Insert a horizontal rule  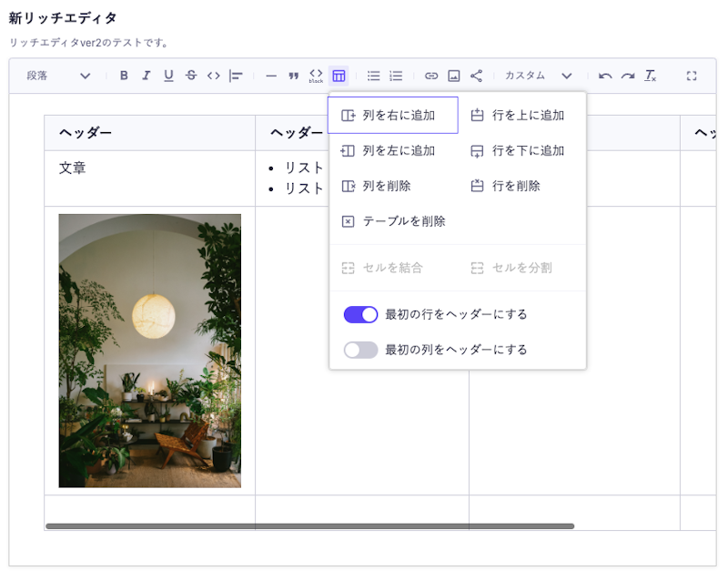270,76
